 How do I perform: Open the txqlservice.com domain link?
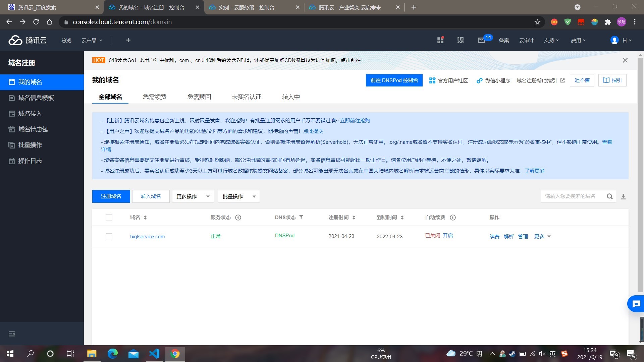coord(147,237)
